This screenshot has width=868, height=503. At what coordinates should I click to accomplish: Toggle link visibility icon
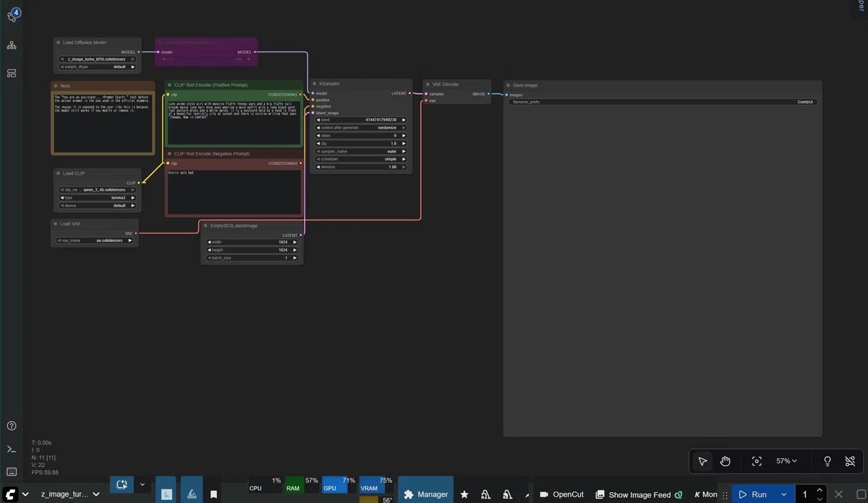point(851,461)
